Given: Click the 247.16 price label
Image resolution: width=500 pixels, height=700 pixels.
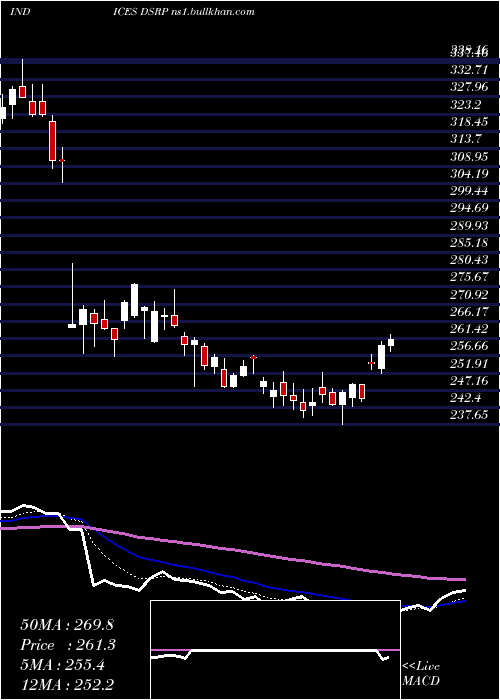Looking at the screenshot, I should tap(470, 381).
